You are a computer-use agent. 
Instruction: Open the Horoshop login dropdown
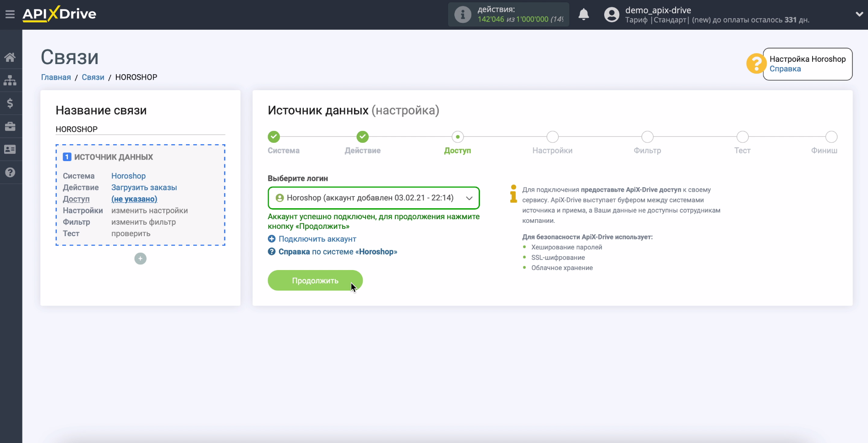coord(374,198)
